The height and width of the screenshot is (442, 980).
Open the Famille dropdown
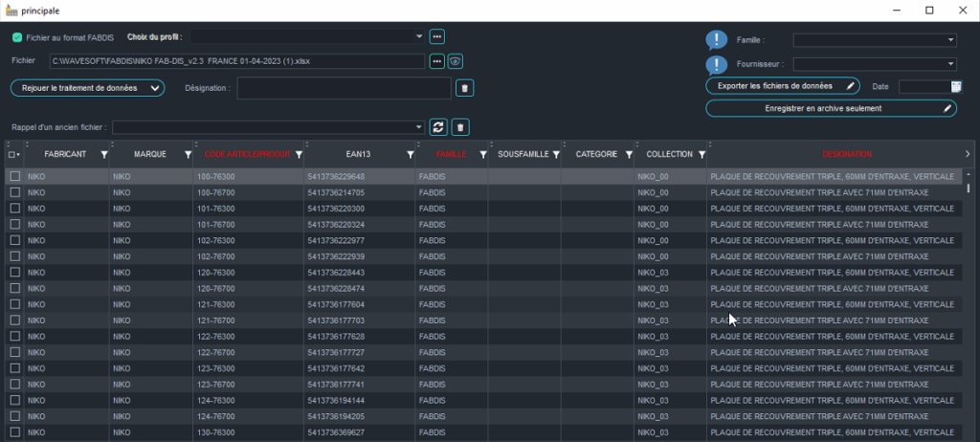tap(950, 40)
